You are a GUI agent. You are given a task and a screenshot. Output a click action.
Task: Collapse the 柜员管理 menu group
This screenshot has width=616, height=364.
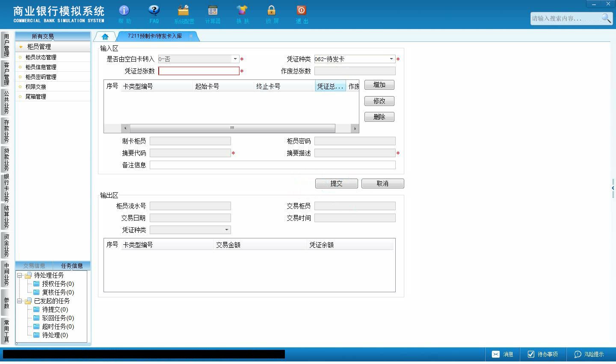pos(21,47)
